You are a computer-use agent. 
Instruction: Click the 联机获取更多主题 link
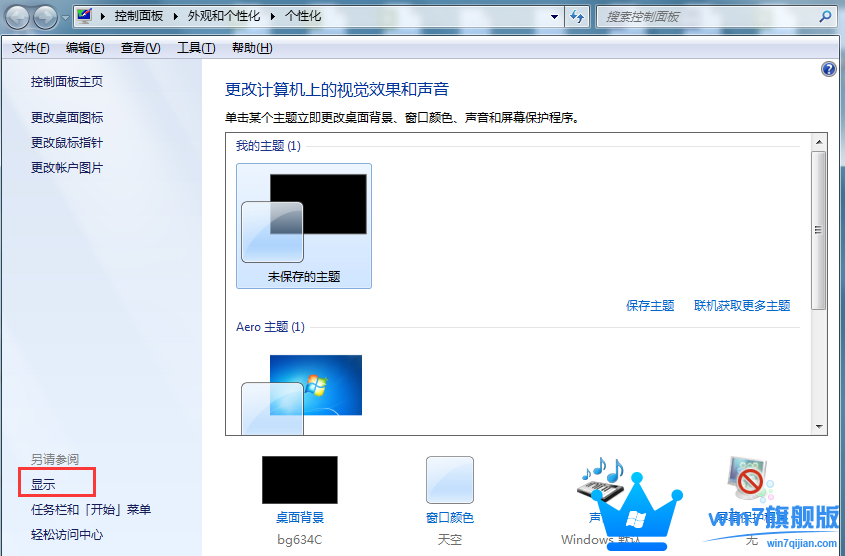(x=742, y=306)
